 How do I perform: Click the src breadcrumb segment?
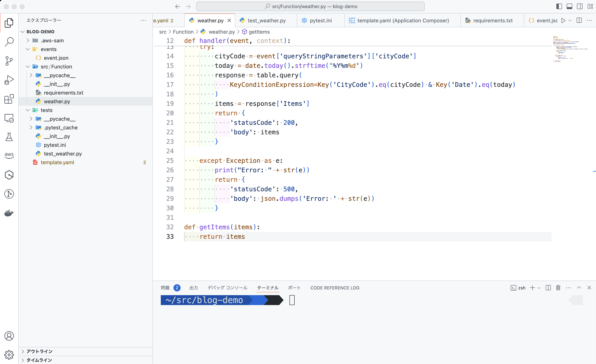point(163,32)
